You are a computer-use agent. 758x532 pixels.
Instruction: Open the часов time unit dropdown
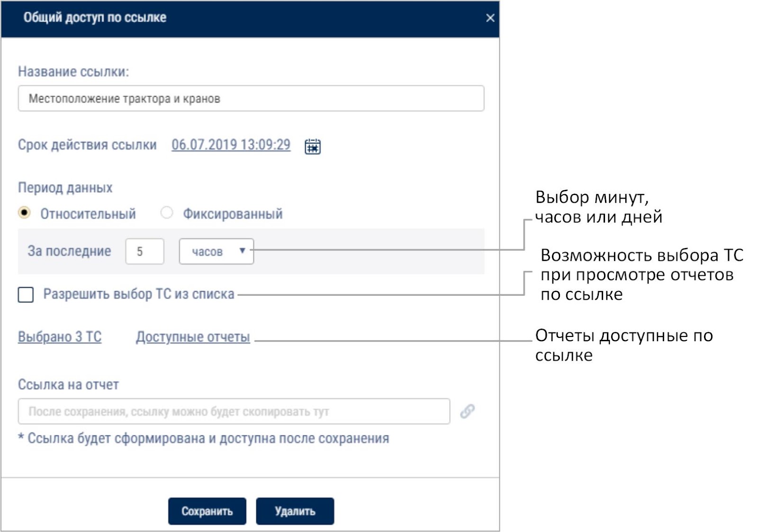[x=217, y=251]
